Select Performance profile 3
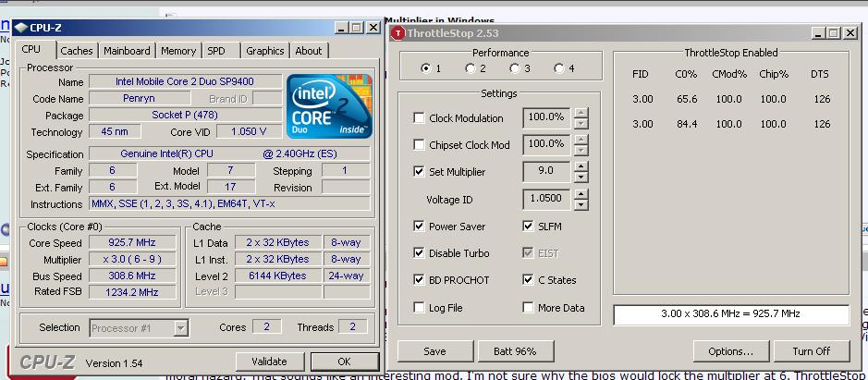868x380 pixels. tap(515, 68)
